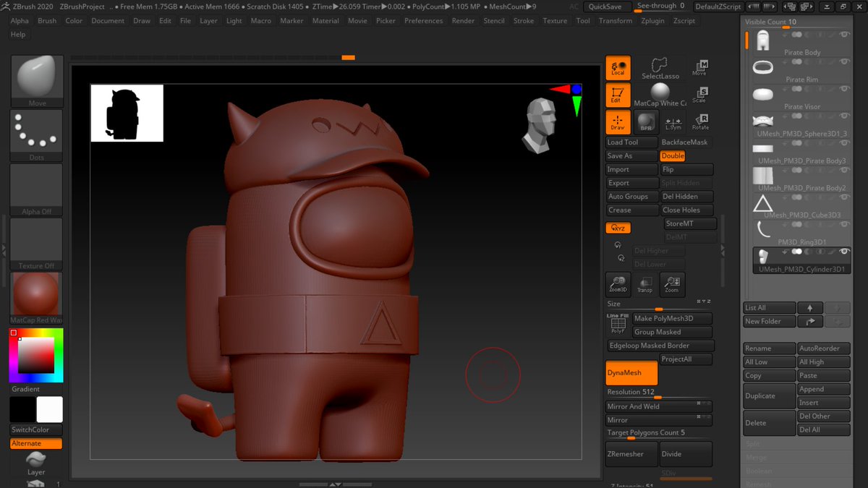Toggle visibility eye of Pirate Body
Image resolution: width=868 pixels, height=488 pixels.
(844, 33)
